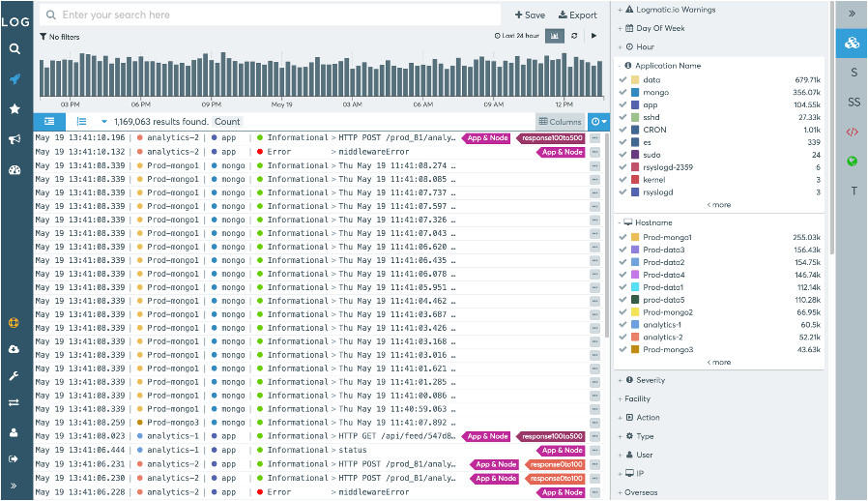The width and height of the screenshot is (868, 501).
Task: Toggle the analytics-1 hostname checkbox
Action: pos(622,325)
